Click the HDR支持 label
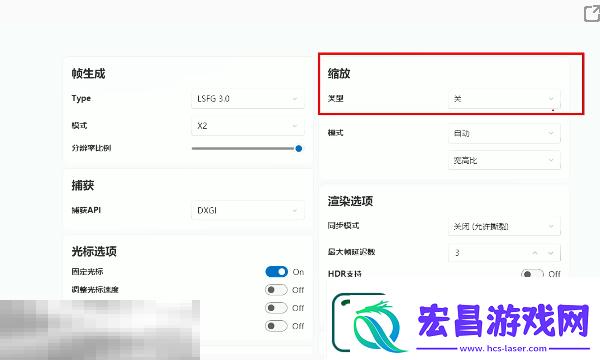600x360 pixels. click(x=345, y=274)
